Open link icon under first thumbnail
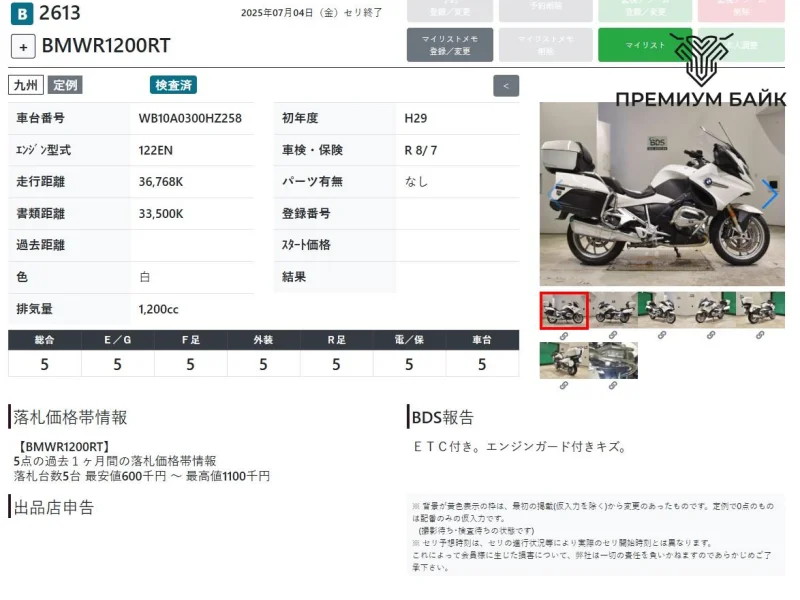 (x=564, y=336)
